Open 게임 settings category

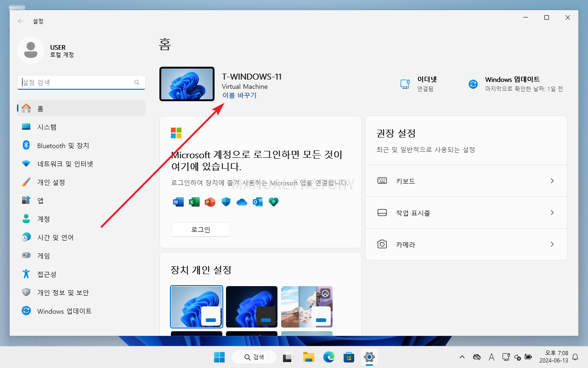point(81,256)
